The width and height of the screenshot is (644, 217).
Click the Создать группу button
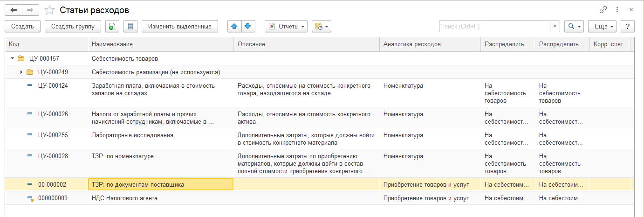click(73, 27)
